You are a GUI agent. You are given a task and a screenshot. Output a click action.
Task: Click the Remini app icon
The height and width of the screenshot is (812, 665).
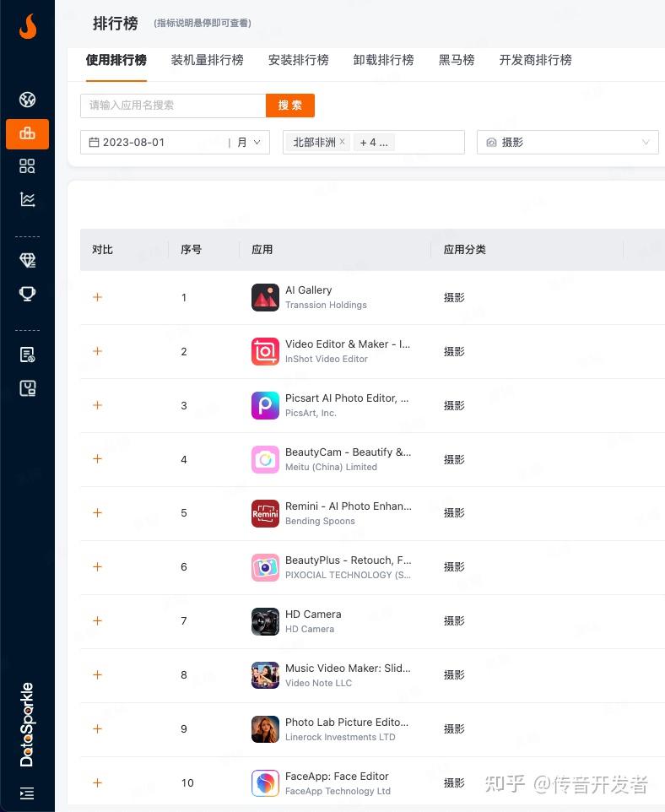pyautogui.click(x=265, y=513)
